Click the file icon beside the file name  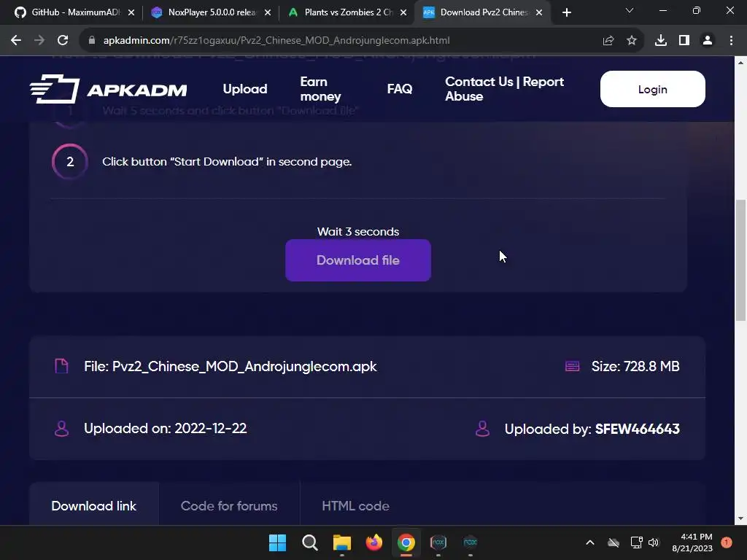click(61, 366)
